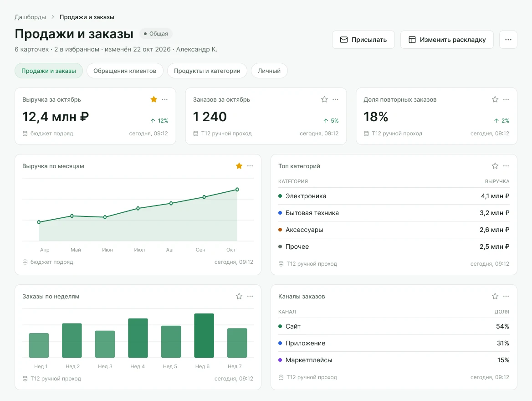Star the Каналы заказов card
The height and width of the screenshot is (401, 532).
pos(495,296)
